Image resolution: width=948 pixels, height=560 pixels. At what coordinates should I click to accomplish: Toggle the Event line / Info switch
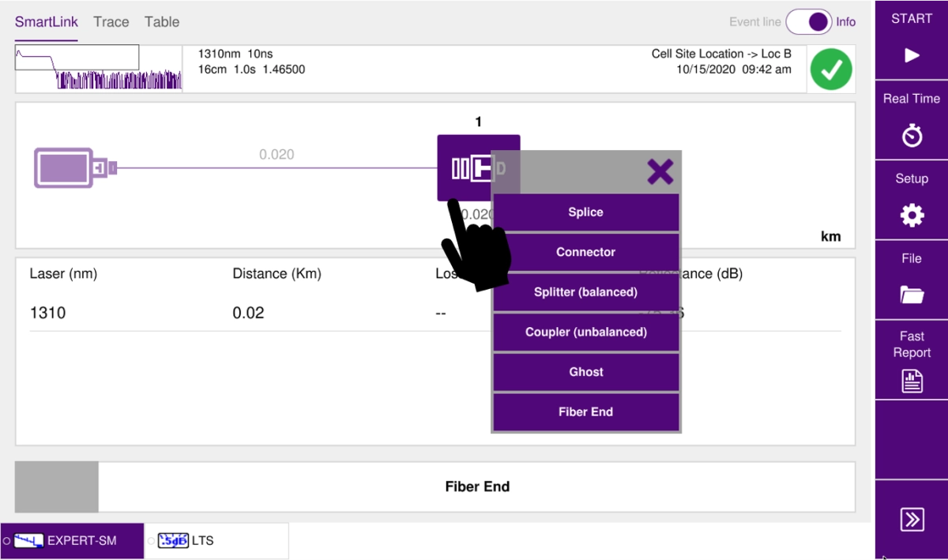click(x=808, y=22)
